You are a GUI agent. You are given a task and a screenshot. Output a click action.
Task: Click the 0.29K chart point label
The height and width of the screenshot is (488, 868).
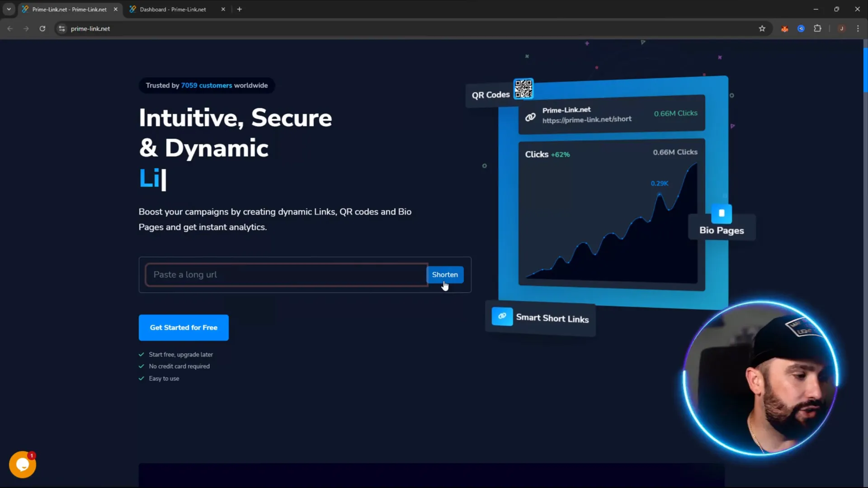[x=659, y=183]
